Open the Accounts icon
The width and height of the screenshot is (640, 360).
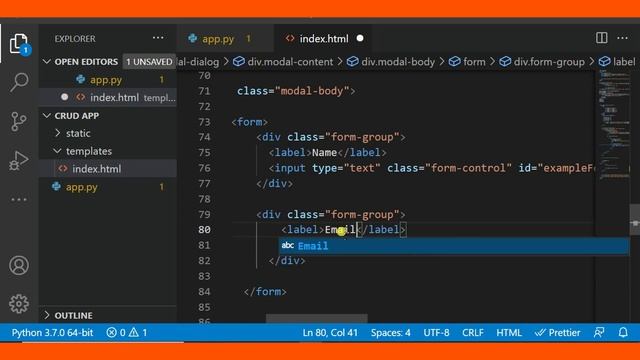click(19, 265)
